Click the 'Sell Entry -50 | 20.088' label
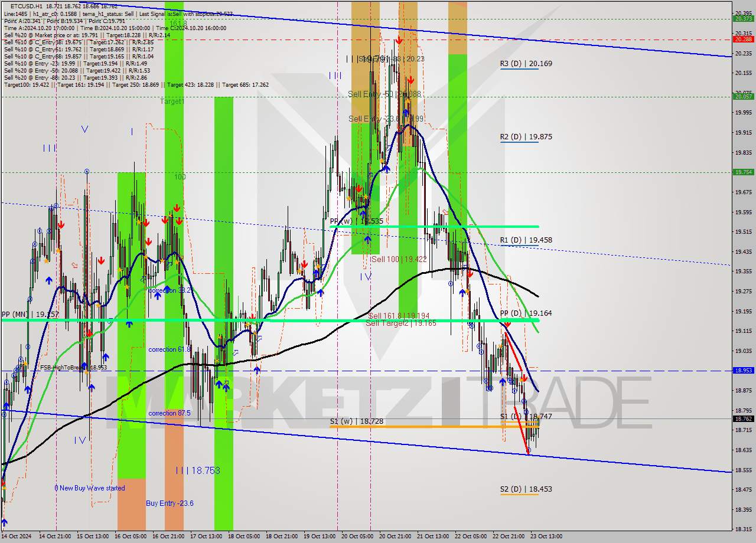This screenshot has width=756, height=543. pos(384,94)
